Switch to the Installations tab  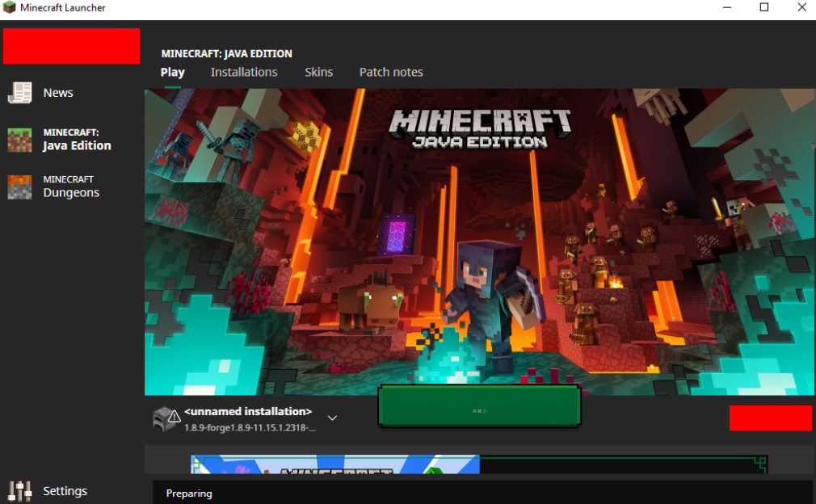244,72
